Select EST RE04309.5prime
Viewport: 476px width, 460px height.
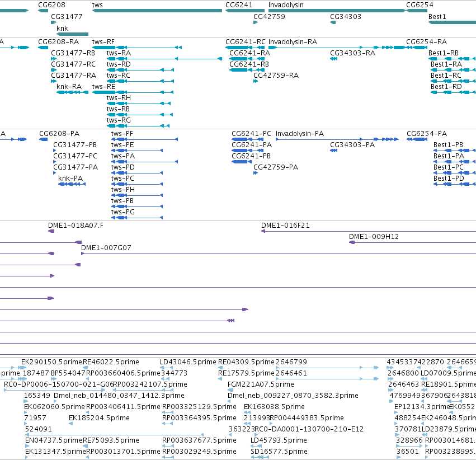(x=220, y=368)
